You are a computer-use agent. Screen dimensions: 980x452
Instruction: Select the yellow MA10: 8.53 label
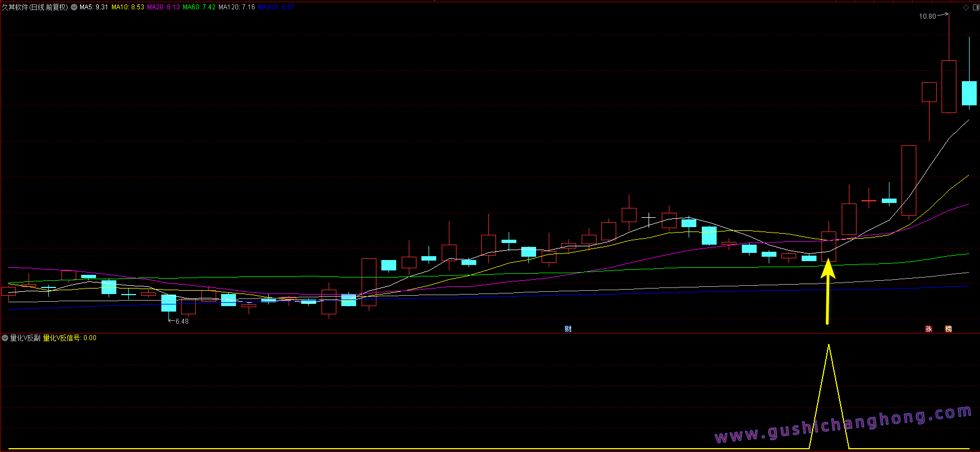(x=128, y=7)
